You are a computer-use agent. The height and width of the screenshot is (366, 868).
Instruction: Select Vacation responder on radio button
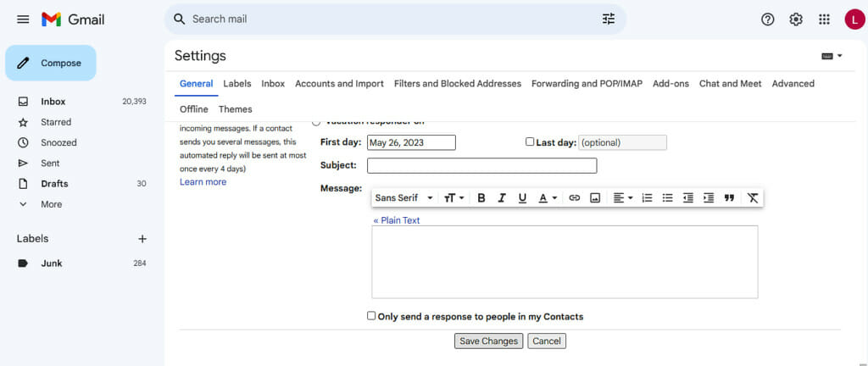click(x=316, y=122)
